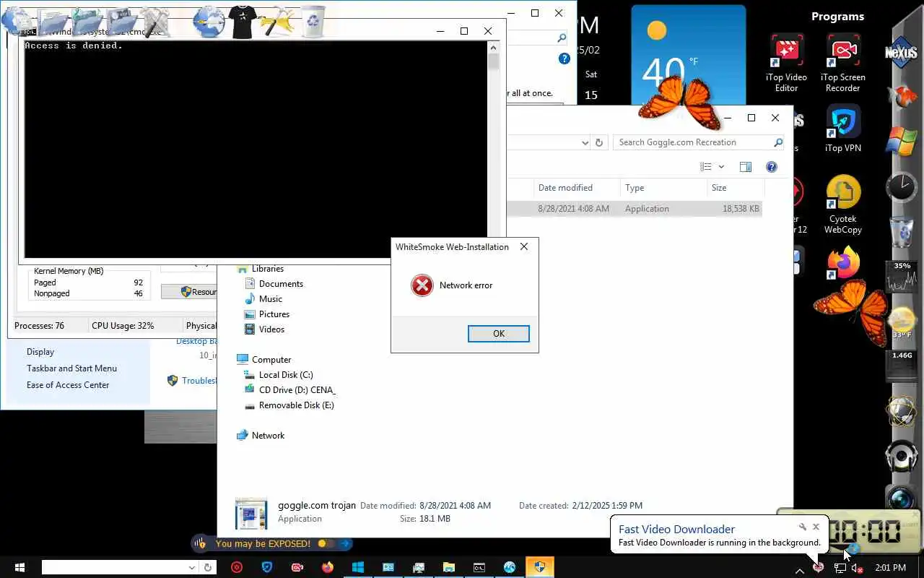This screenshot has width=924, height=578.
Task: Click the weather 33°F icon in the dock
Action: (902, 323)
